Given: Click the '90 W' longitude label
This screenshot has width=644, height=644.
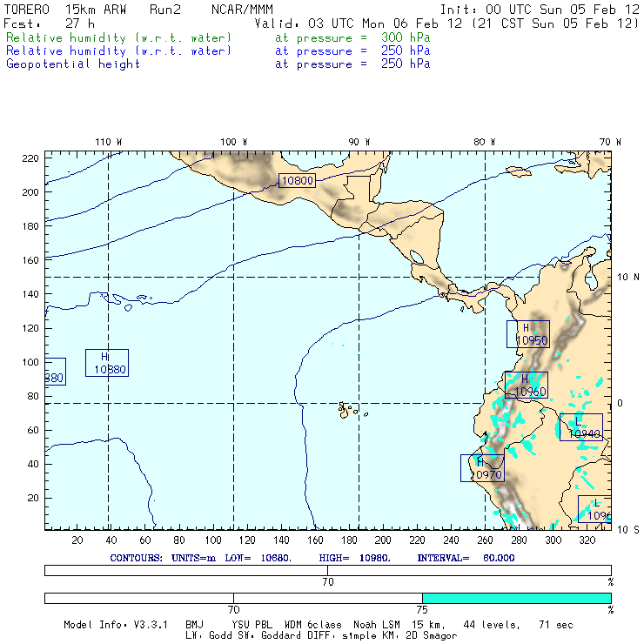Looking at the screenshot, I should coord(359,142).
